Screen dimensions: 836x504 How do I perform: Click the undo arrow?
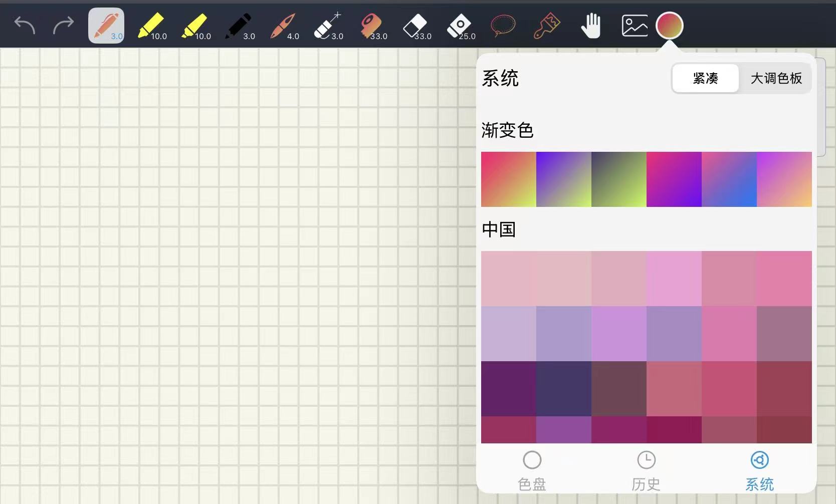[x=25, y=25]
